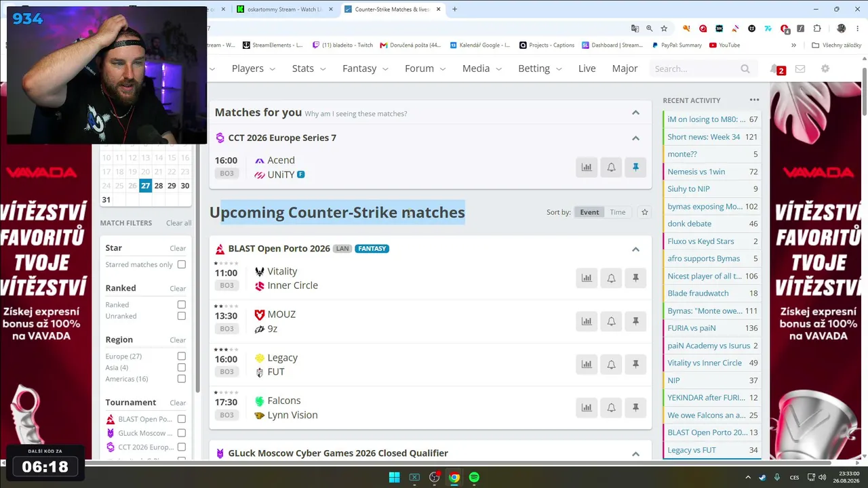Check CCT 2026 Europe tournament filter

pos(181,447)
